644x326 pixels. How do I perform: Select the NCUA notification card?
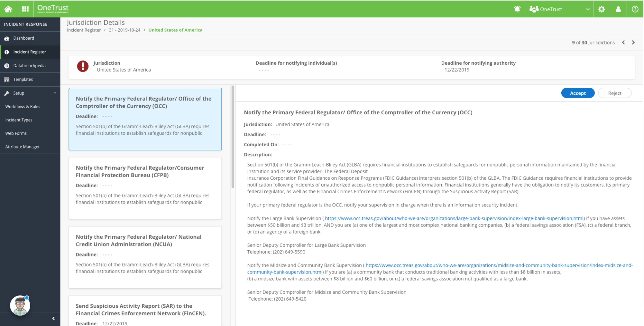pyautogui.click(x=145, y=257)
